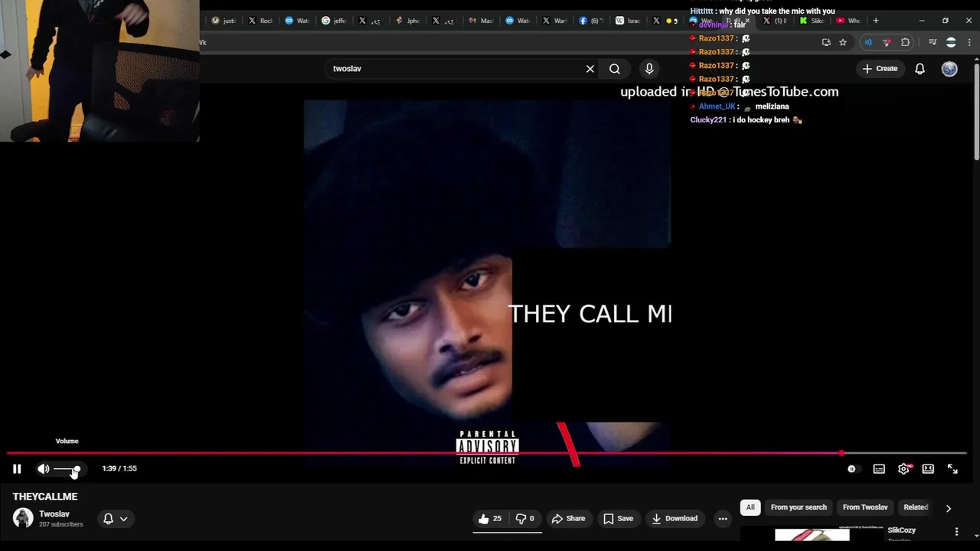Image resolution: width=980 pixels, height=551 pixels.
Task: Click the webcam overlay feed
Action: tap(100, 70)
